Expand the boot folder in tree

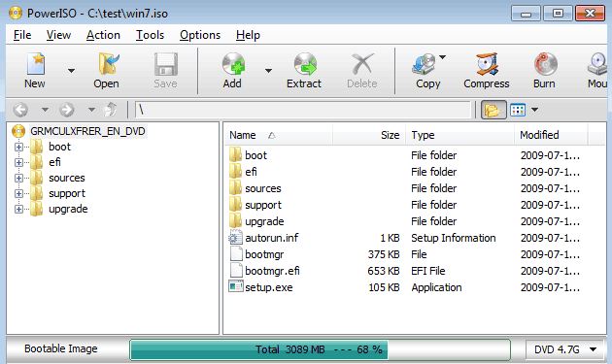[18, 148]
